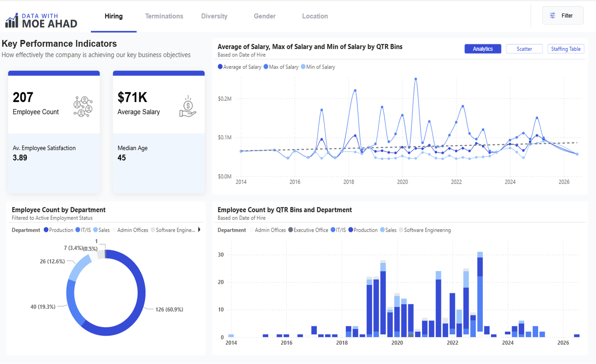This screenshot has height=364, width=596.
Task: Select Admin Offices in donut legend
Action: (x=130, y=230)
